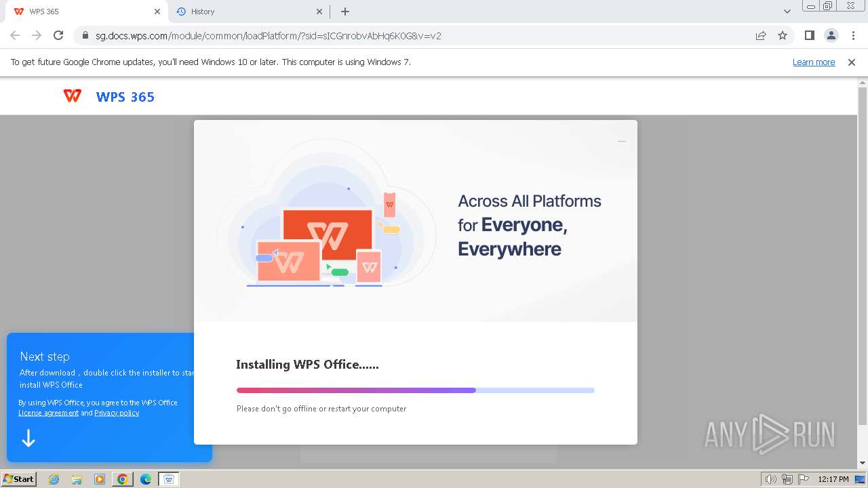Open the Privacy policy link

117,413
